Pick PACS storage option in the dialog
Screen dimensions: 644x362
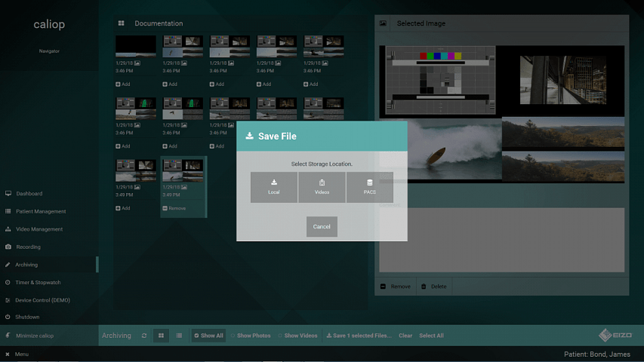(x=369, y=187)
